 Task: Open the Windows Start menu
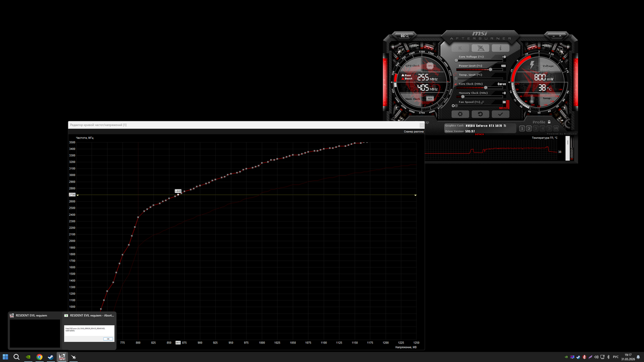[x=6, y=357]
